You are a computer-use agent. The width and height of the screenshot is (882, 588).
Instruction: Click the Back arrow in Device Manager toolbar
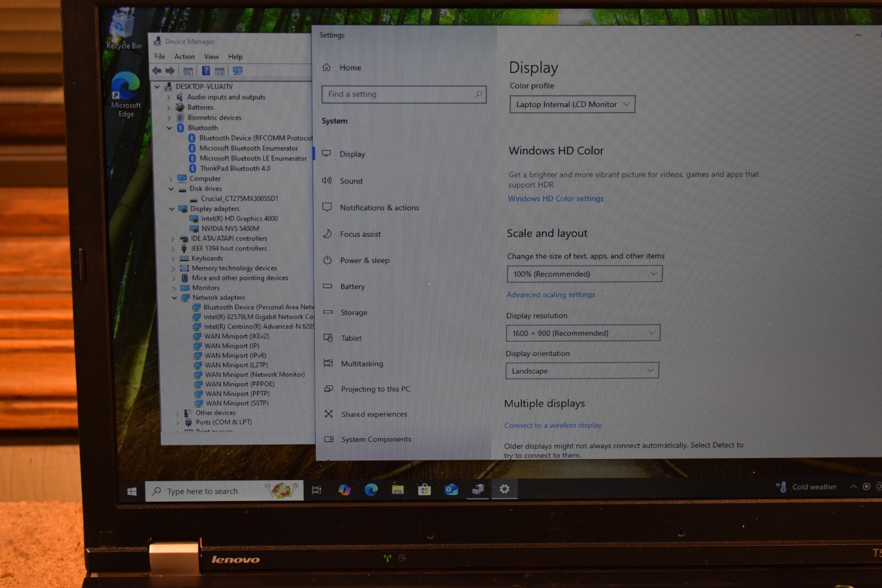coord(157,71)
